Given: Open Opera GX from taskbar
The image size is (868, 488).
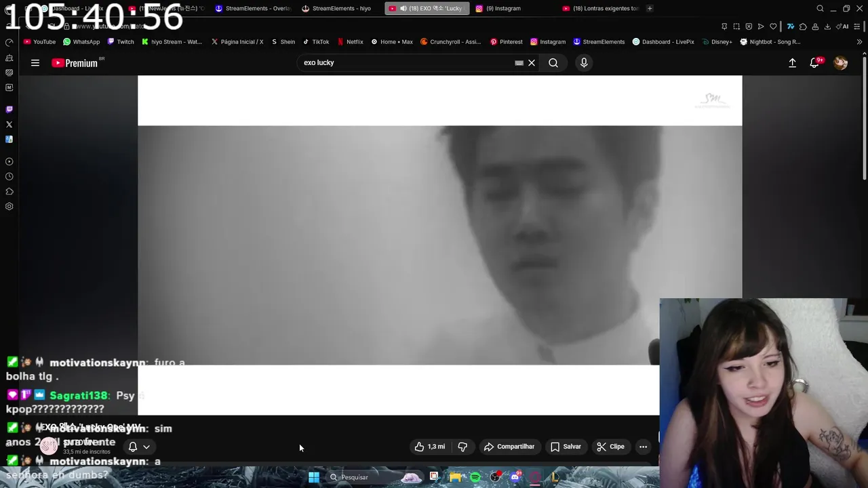Looking at the screenshot, I should click(x=535, y=477).
